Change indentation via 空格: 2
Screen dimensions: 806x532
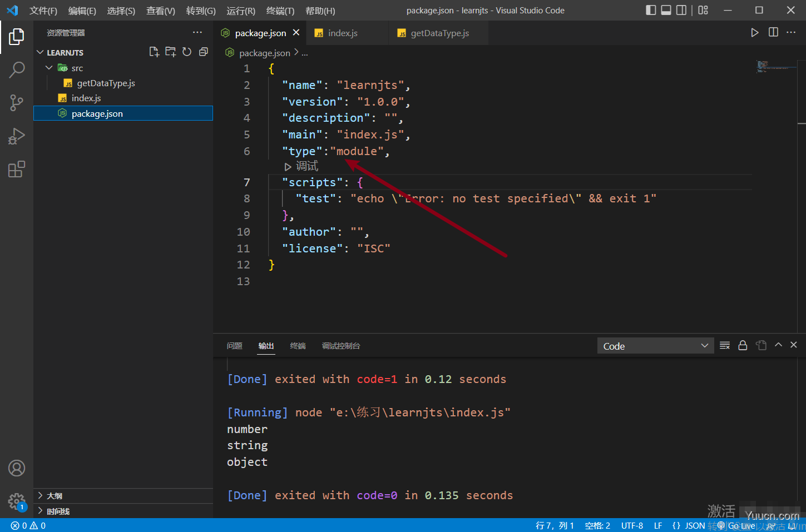point(597,525)
